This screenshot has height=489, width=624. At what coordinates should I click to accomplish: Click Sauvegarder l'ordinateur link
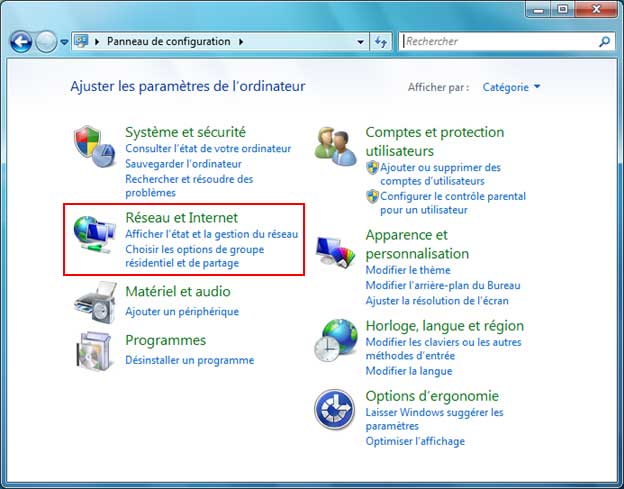(183, 164)
